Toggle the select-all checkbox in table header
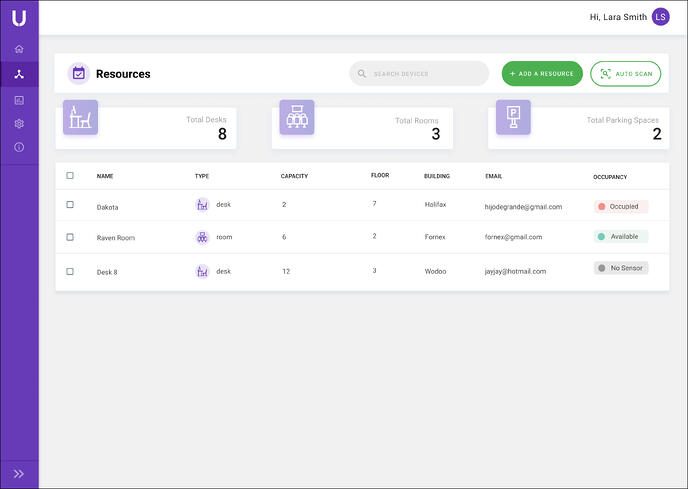 point(70,175)
